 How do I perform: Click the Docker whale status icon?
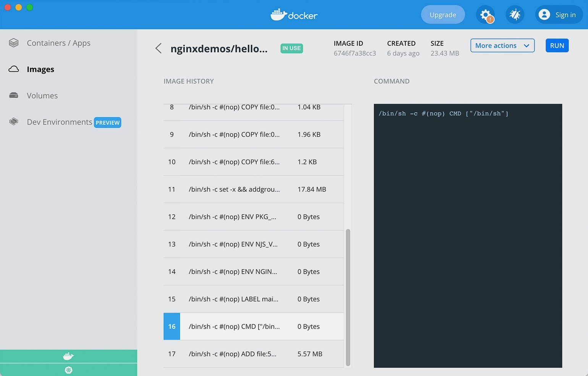(x=68, y=356)
